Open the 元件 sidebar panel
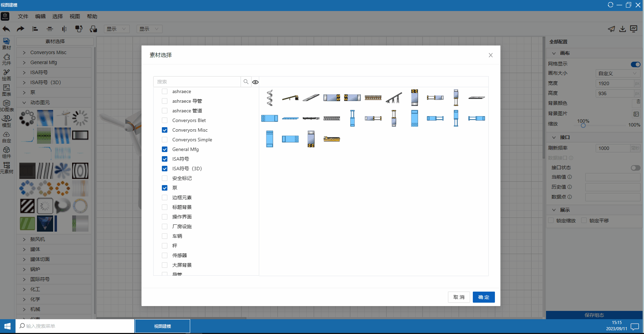Screen dimensions: 644x334 pos(7,59)
